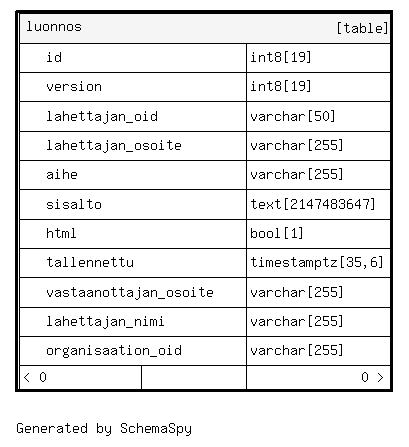Screen dimensions: 409x447
Task: Click the '< 0' parents count
Action: 35,377
